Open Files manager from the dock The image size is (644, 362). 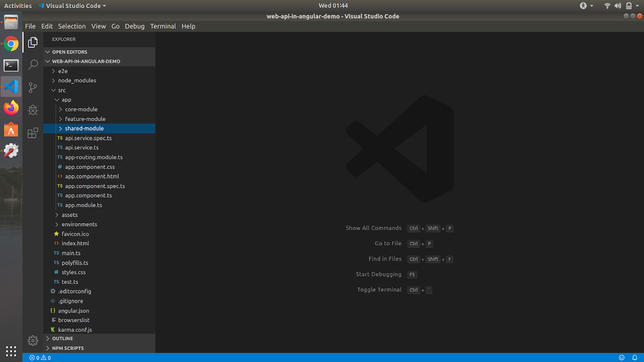pos(11,22)
